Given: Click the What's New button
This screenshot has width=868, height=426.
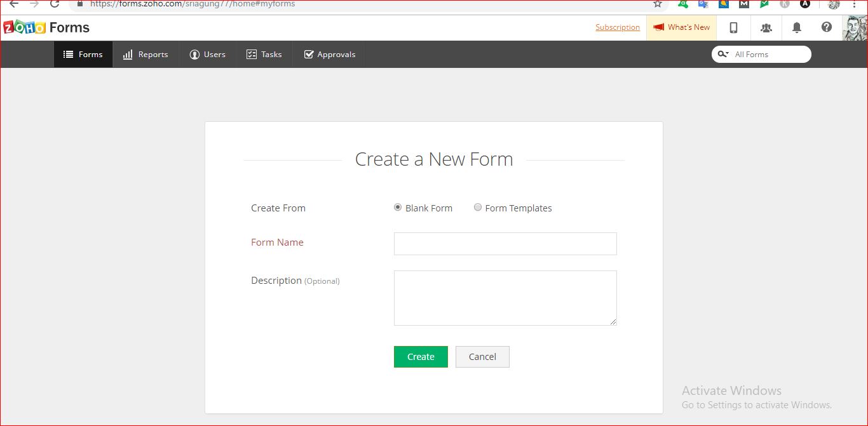Looking at the screenshot, I should (x=681, y=27).
